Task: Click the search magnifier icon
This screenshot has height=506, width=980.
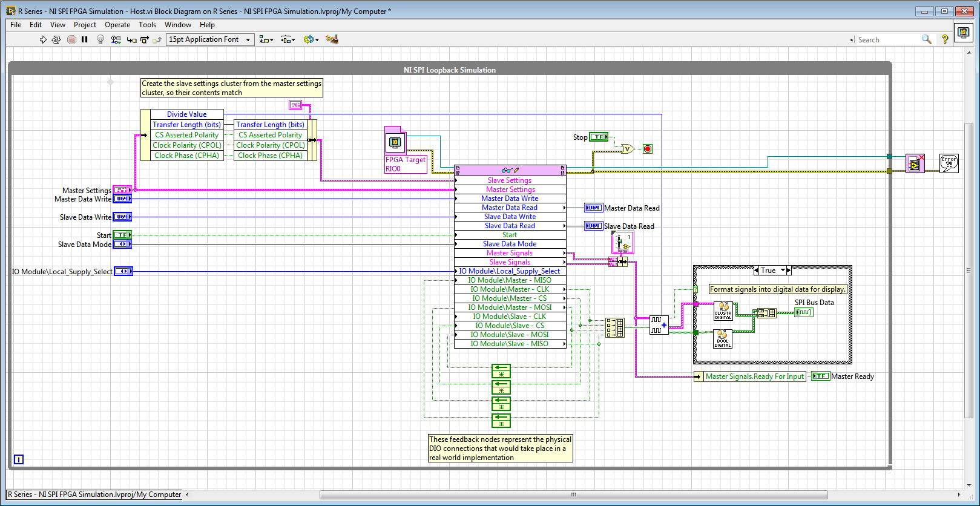Action: 926,39
